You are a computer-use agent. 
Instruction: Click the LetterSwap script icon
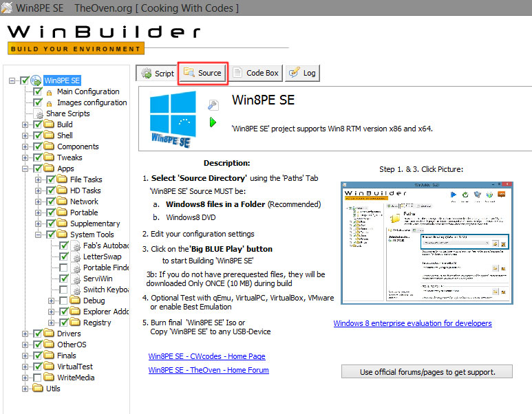tap(76, 257)
